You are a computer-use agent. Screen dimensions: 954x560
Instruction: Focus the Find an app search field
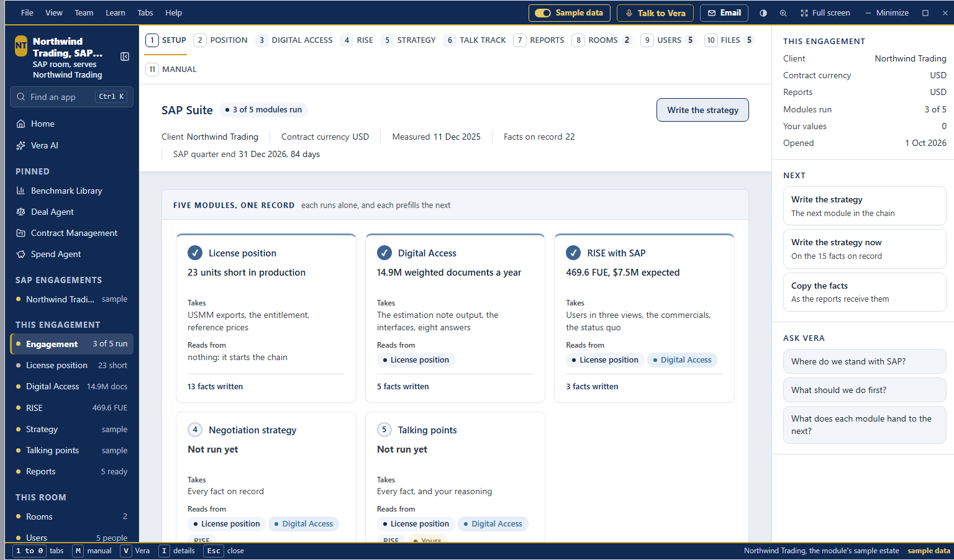tap(72, 97)
